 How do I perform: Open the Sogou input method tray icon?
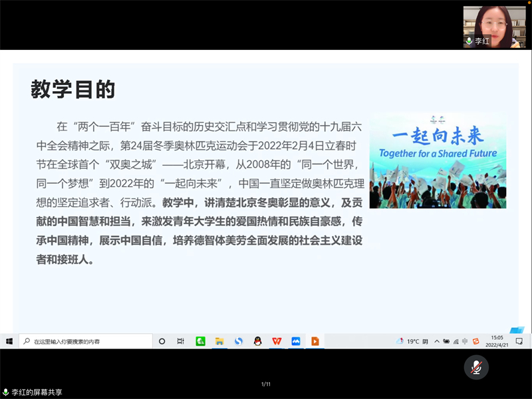(x=475, y=341)
